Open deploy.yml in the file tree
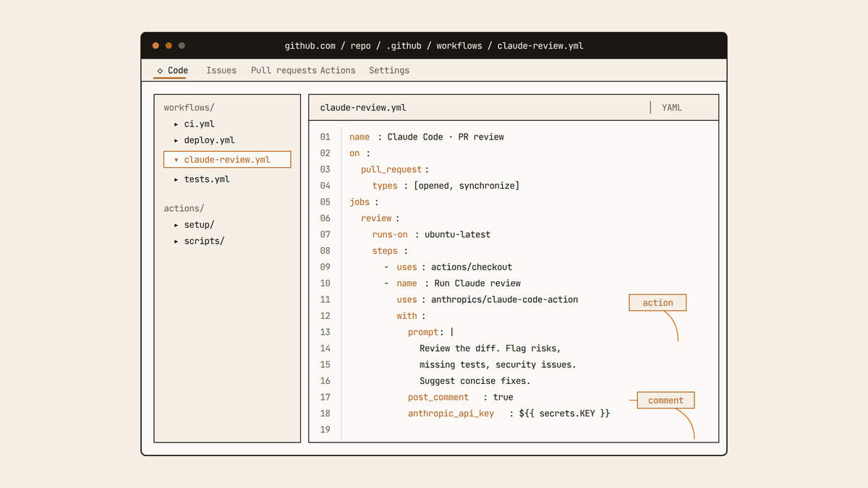Image resolution: width=868 pixels, height=488 pixels. point(210,140)
